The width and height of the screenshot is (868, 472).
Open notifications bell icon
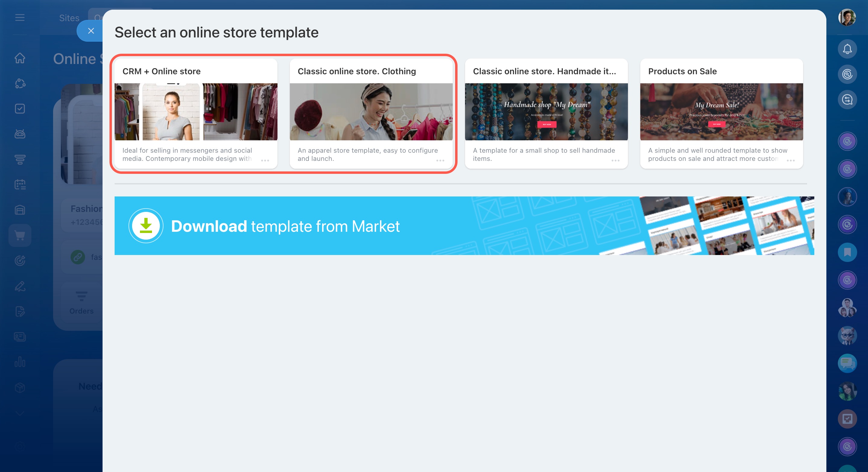tap(847, 49)
